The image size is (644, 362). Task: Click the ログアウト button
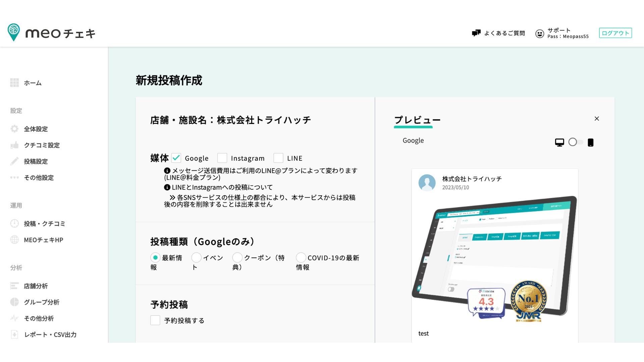tap(615, 33)
